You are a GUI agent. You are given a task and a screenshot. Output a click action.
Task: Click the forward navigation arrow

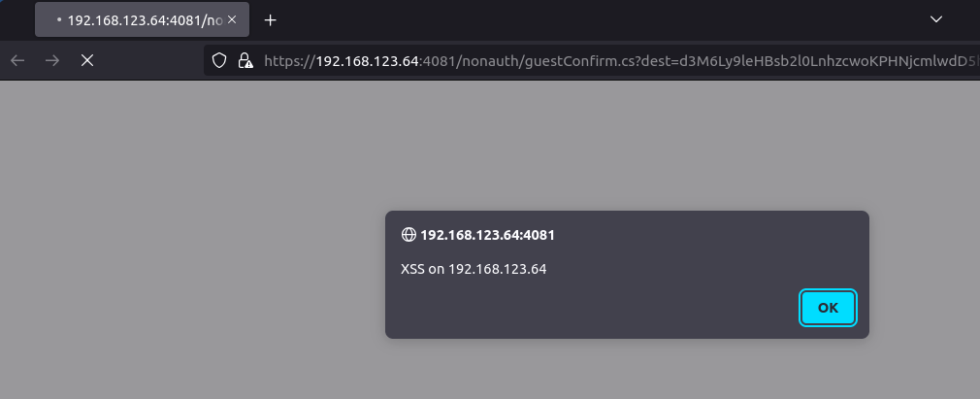pyautogui.click(x=52, y=60)
